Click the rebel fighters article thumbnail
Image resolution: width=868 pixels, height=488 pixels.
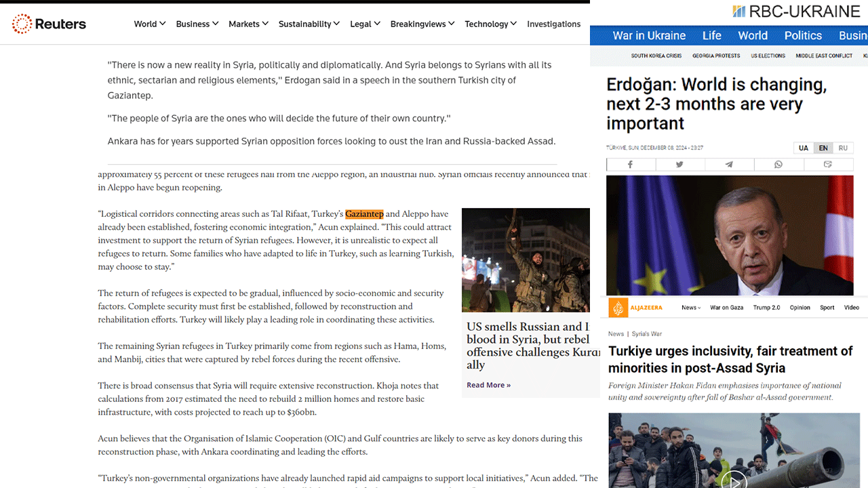[x=526, y=260]
